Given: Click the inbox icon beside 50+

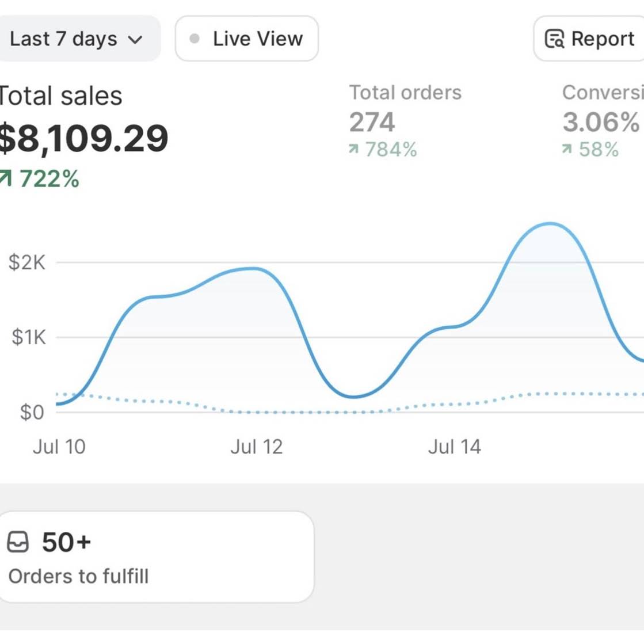Looking at the screenshot, I should point(17,542).
